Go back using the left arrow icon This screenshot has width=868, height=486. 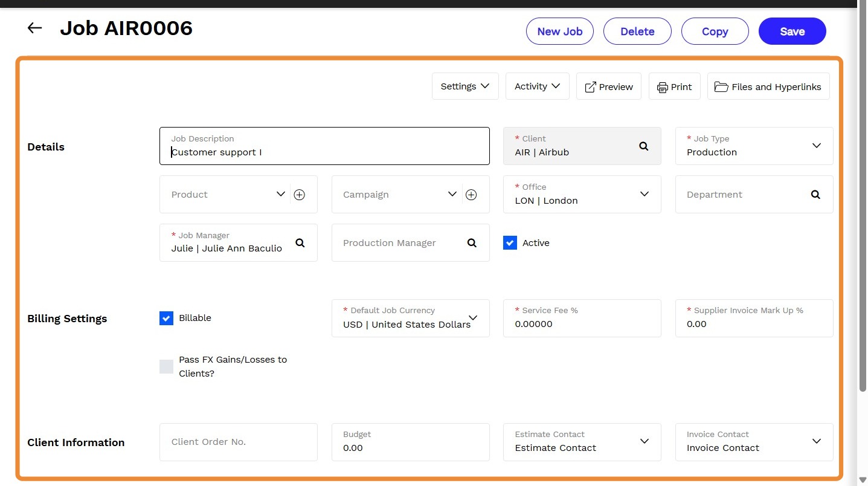pos(34,28)
